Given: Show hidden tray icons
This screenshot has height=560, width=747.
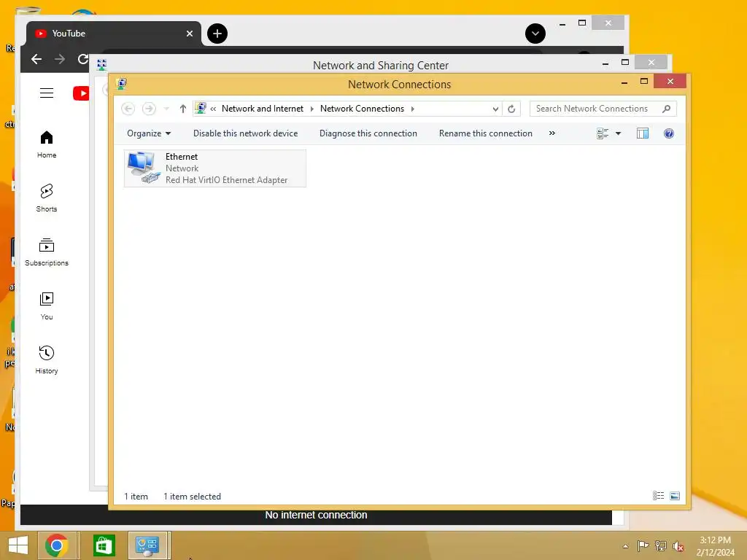Looking at the screenshot, I should (x=625, y=546).
